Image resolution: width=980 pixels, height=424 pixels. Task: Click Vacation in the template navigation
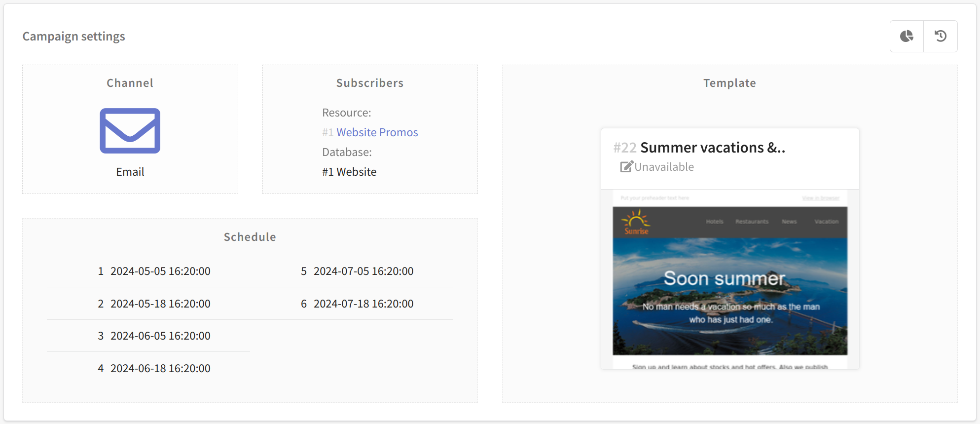click(x=827, y=222)
